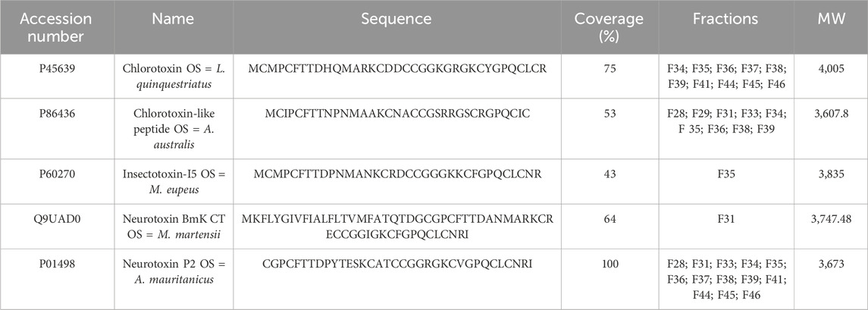This screenshot has width=868, height=310.
Task: Click the Accession number column header
Action: [57, 27]
